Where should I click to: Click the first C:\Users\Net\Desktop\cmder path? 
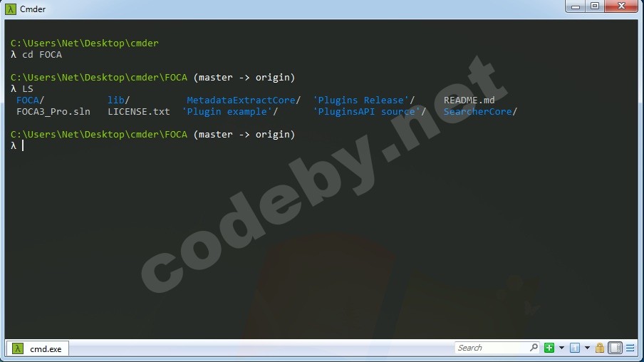(85, 43)
